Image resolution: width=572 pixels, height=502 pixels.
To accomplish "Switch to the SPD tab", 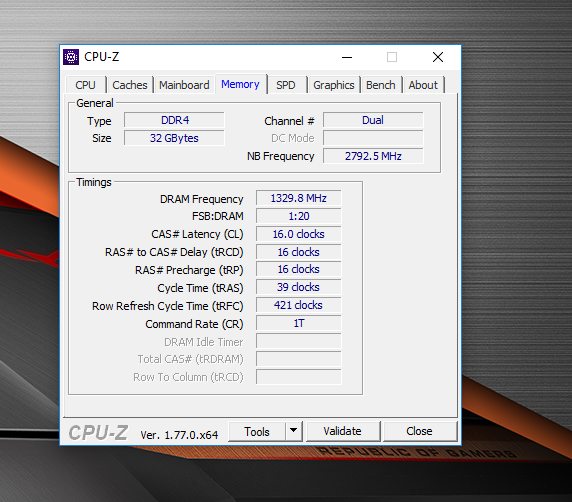I will 286,85.
